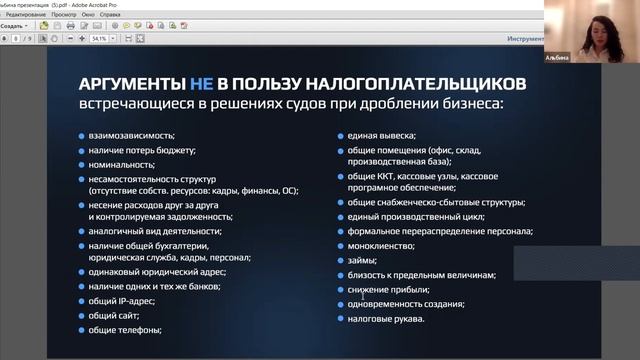Click "близость к предельным величинам;" text
The height and width of the screenshot is (360, 640).
(x=422, y=275)
